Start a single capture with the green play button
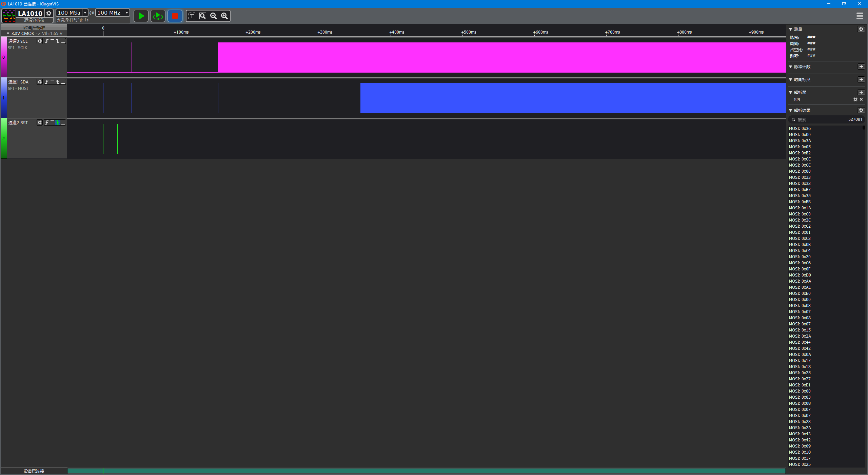868x475 pixels. 141,16
